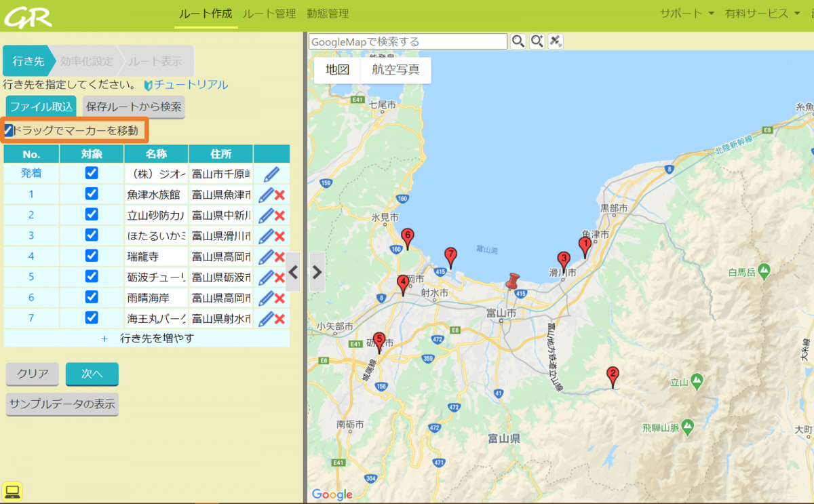The width and height of the screenshot is (814, 504).
Task: Remove 海王丸パーク with its red X icon
Action: pos(279,319)
